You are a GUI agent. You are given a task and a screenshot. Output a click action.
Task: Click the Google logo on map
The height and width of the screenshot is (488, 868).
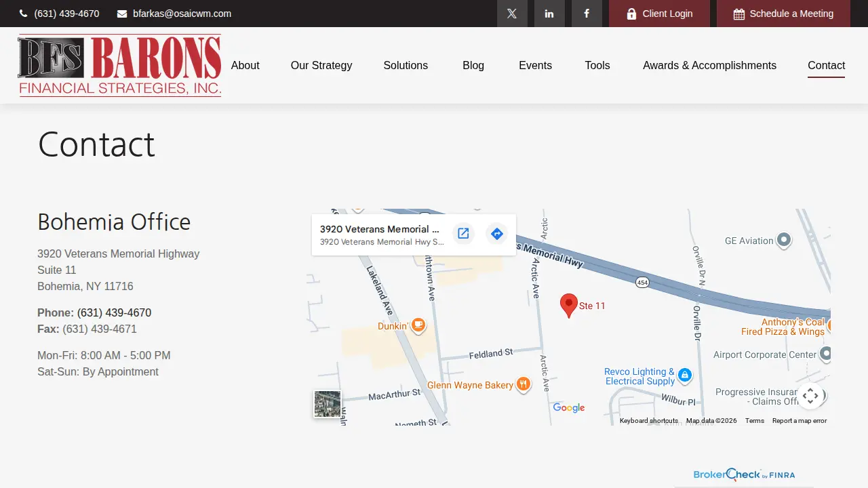coord(569,407)
